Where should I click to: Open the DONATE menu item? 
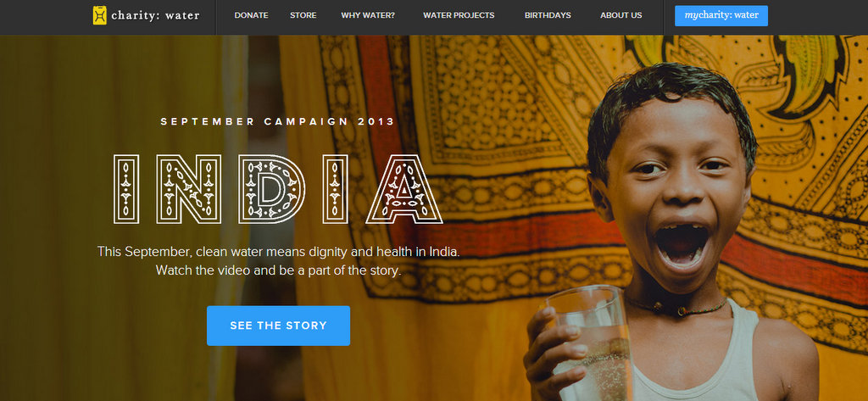[x=251, y=15]
